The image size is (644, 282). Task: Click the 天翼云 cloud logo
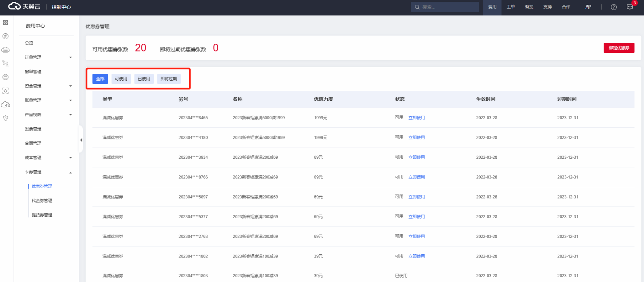pyautogui.click(x=24, y=7)
